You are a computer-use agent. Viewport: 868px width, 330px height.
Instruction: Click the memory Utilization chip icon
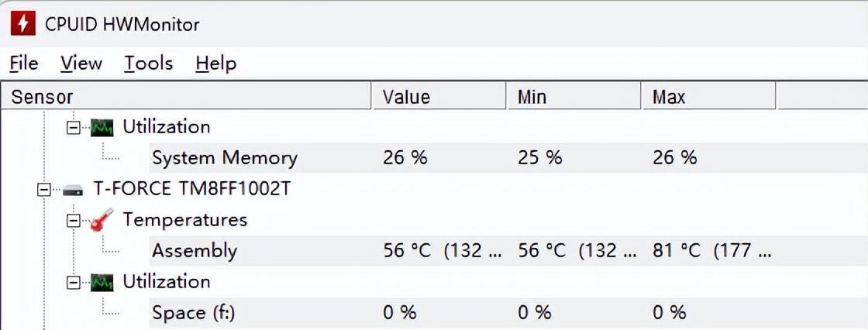coord(102,127)
